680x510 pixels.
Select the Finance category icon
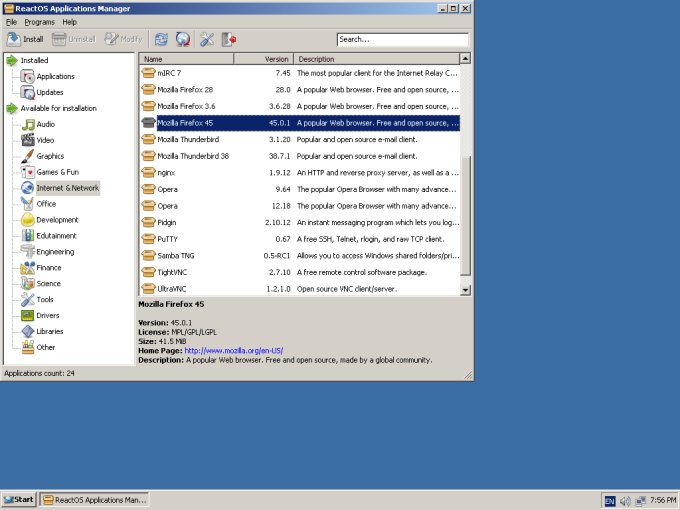28,268
